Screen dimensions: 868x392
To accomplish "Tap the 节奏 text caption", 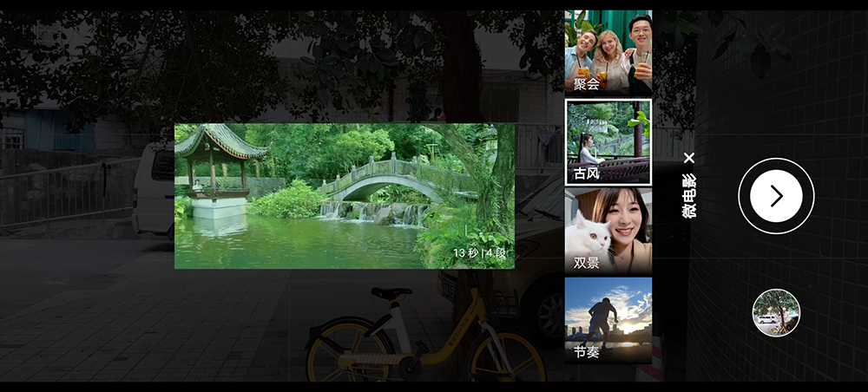I will click(587, 351).
